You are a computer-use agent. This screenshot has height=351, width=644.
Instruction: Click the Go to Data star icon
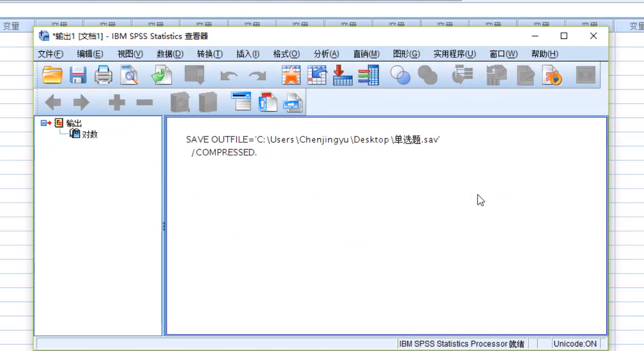(291, 75)
